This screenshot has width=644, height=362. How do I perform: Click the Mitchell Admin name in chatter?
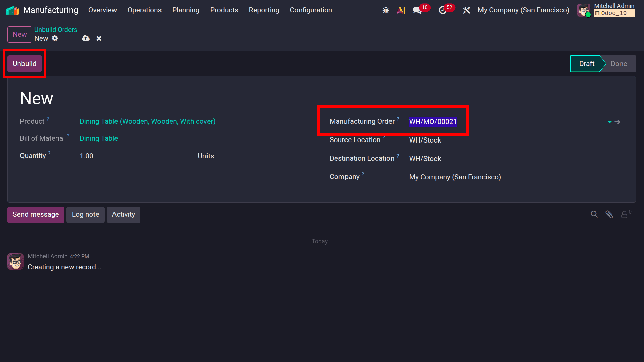[x=48, y=256]
